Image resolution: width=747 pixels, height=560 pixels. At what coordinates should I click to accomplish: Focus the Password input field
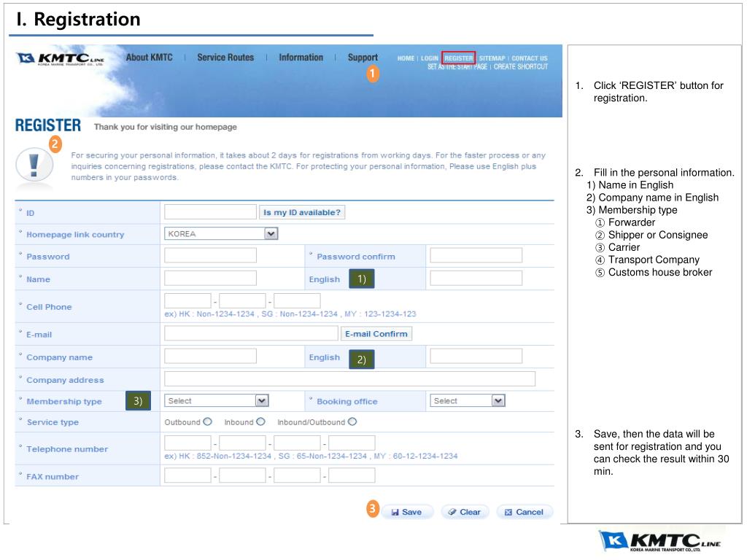pyautogui.click(x=210, y=255)
